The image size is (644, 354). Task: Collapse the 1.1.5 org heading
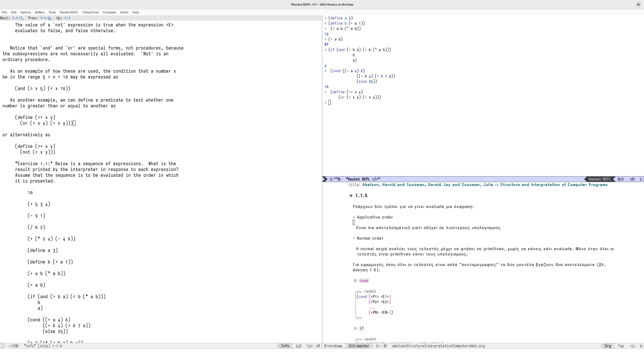pyautogui.click(x=361, y=195)
